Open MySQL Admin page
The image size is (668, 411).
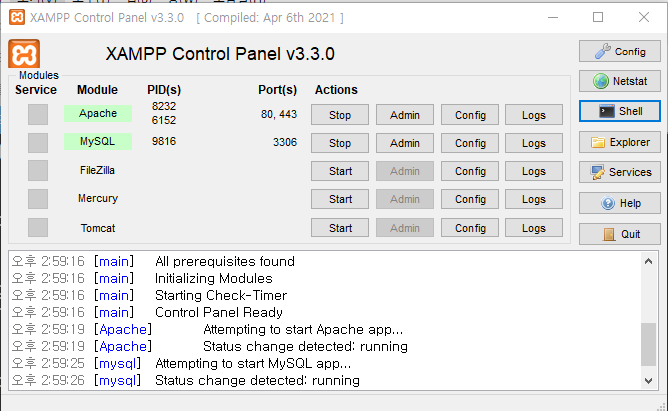[405, 143]
